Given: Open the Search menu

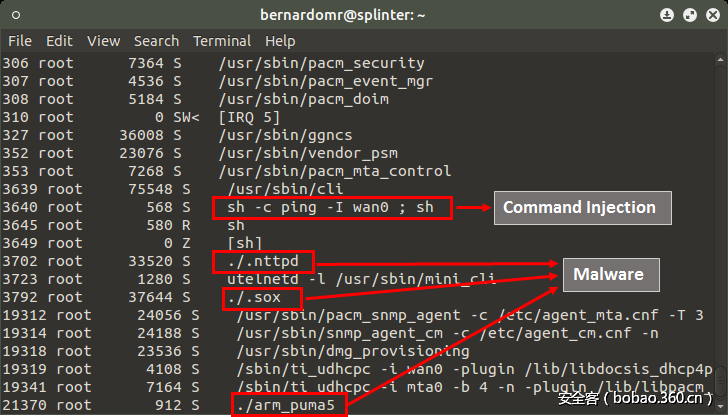Looking at the screenshot, I should tap(156, 41).
